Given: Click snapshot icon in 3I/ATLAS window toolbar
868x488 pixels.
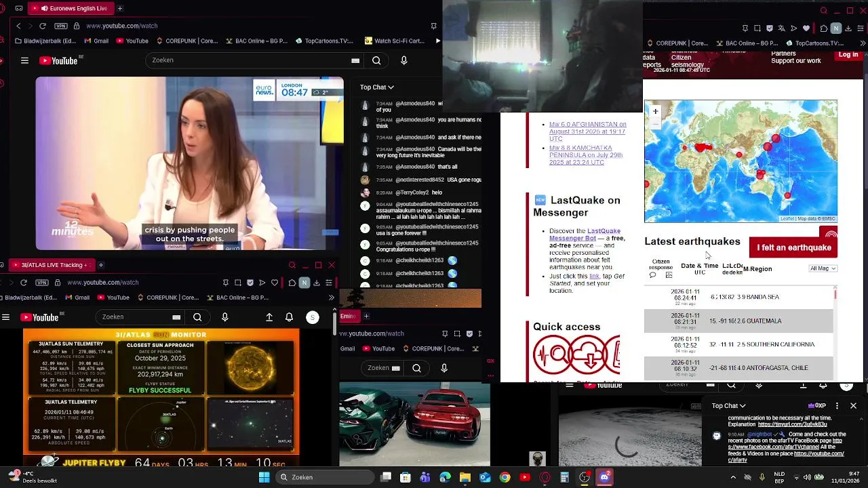Looking at the screenshot, I should pyautogui.click(x=238, y=283).
